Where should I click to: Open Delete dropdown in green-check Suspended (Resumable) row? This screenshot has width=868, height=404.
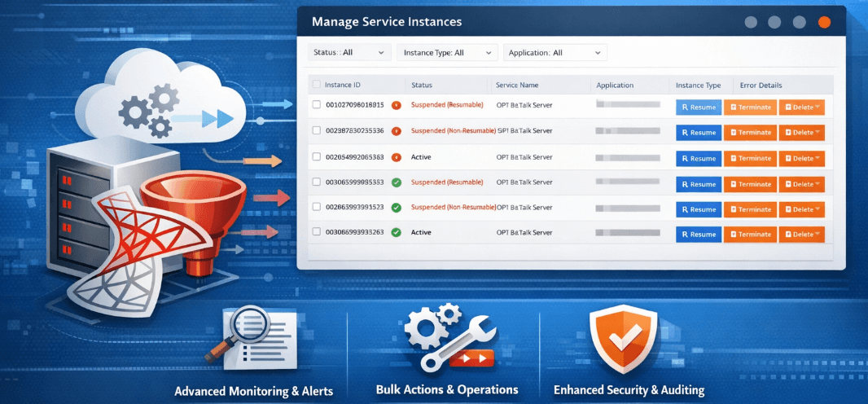(801, 184)
